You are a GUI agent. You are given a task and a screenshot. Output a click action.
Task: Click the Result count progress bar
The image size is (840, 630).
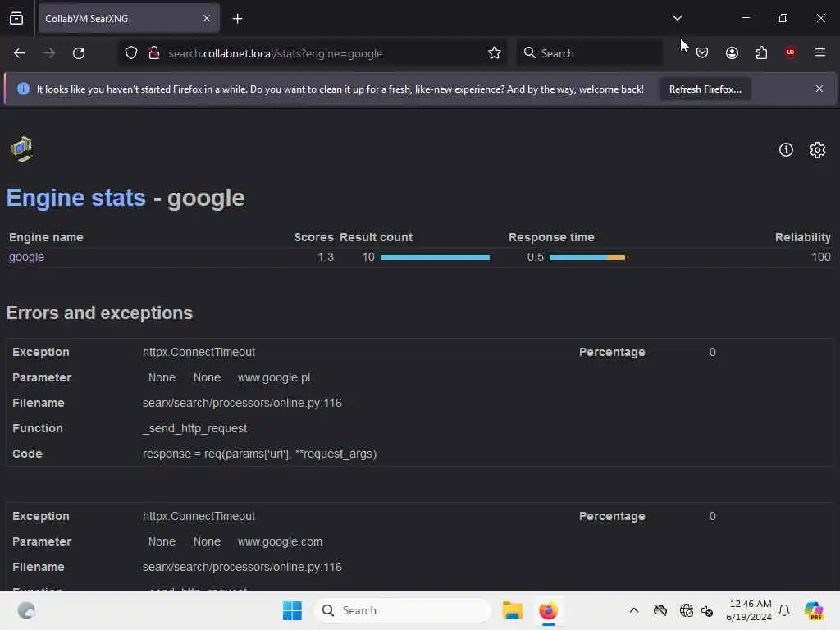tap(435, 258)
